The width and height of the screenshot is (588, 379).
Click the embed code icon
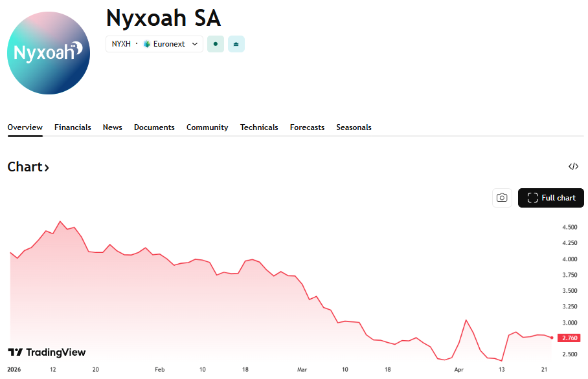(x=573, y=167)
